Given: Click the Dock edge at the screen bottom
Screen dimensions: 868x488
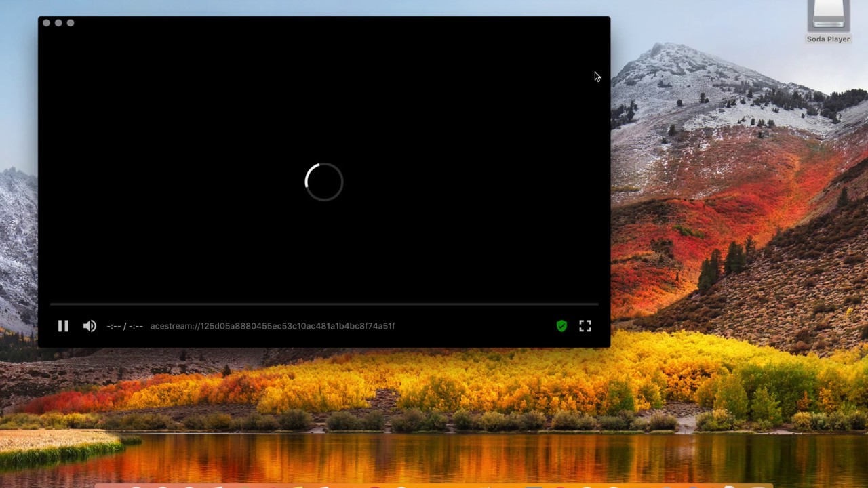Looking at the screenshot, I should pyautogui.click(x=434, y=485).
